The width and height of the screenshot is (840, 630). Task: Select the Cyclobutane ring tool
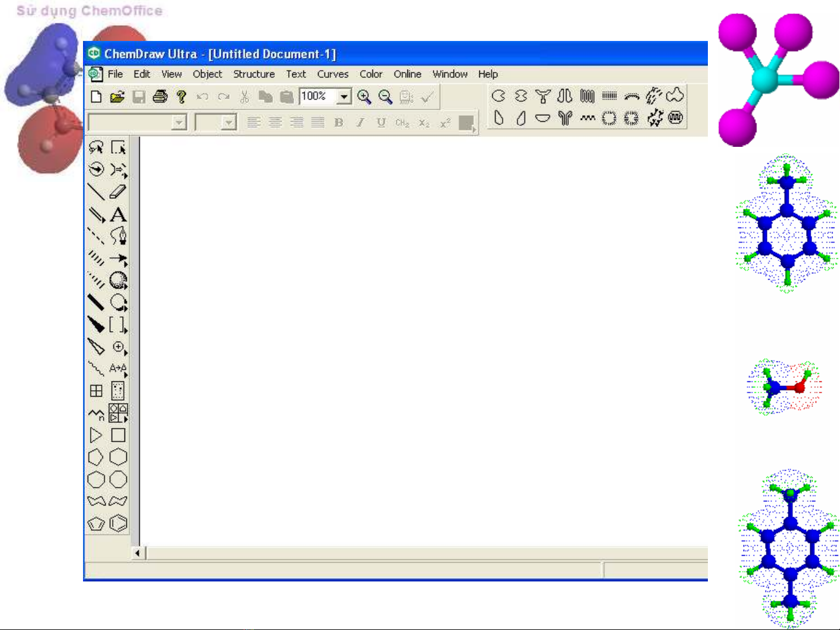coord(118,435)
